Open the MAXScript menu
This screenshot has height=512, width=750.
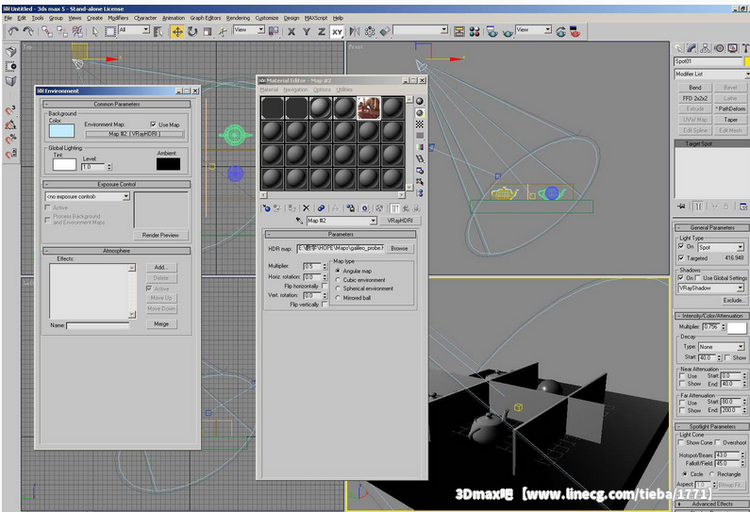point(316,18)
